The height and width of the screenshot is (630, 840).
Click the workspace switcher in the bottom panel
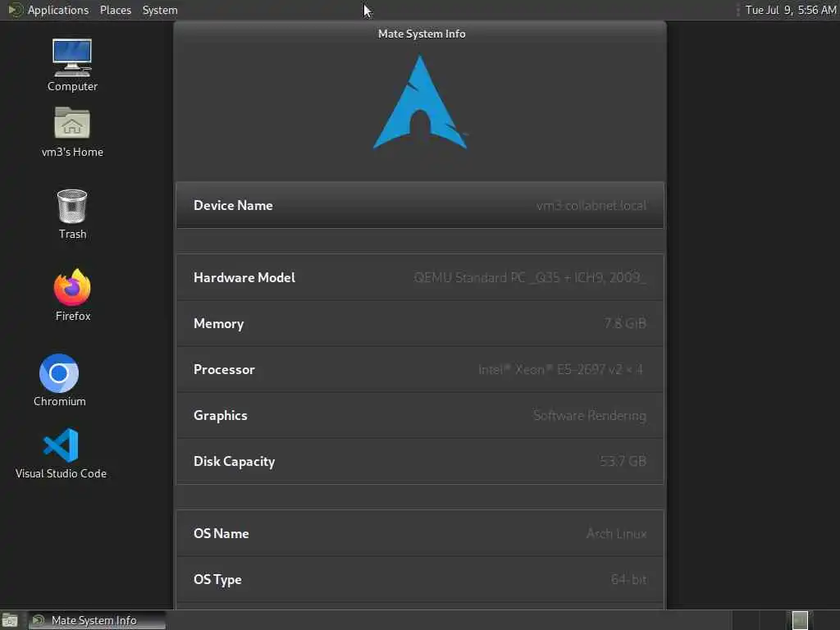(800, 620)
